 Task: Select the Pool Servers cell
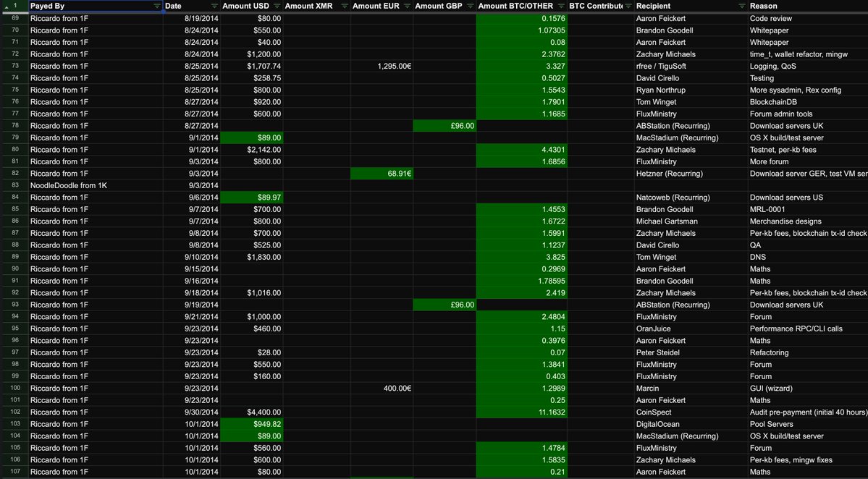(x=808, y=424)
